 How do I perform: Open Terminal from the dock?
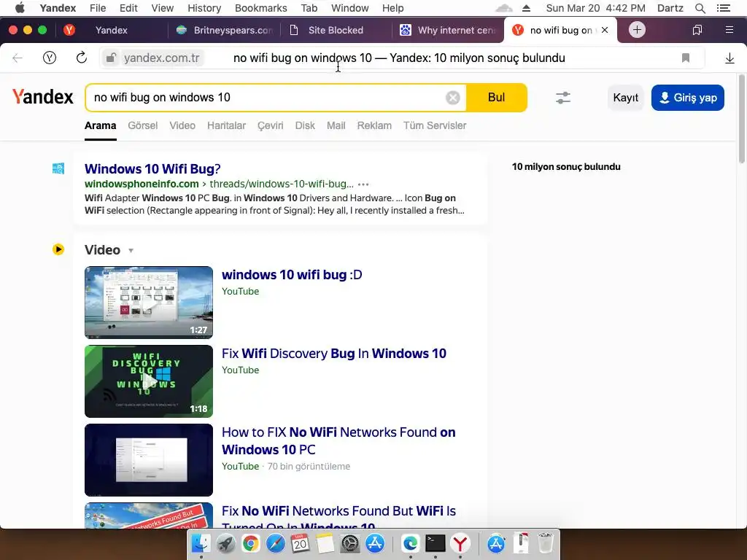pos(435,543)
